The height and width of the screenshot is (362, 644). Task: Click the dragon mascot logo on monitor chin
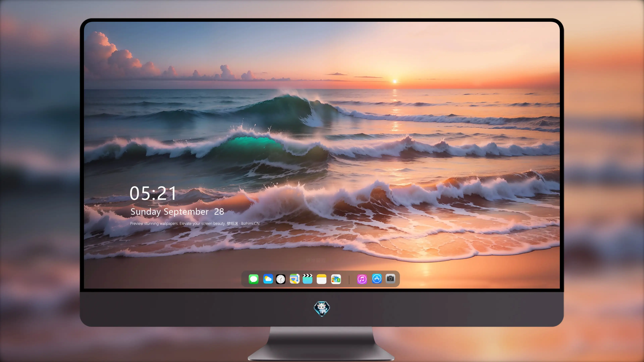[322, 309]
